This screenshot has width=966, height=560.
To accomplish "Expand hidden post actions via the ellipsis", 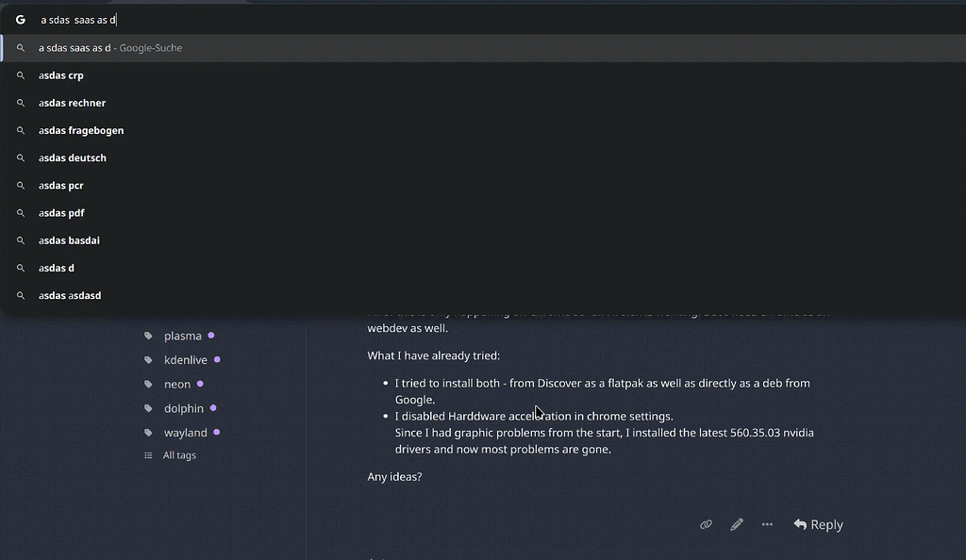I will [x=767, y=524].
